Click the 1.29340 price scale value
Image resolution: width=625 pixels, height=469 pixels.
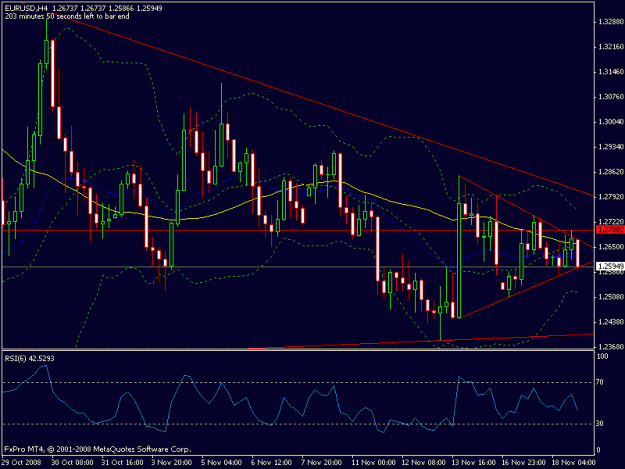tap(611, 147)
